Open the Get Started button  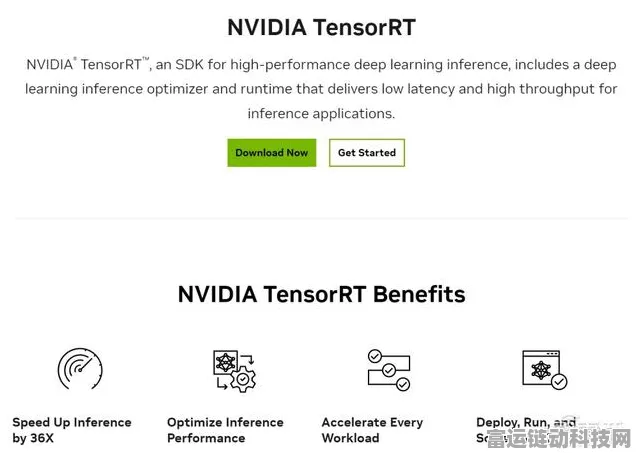click(367, 152)
